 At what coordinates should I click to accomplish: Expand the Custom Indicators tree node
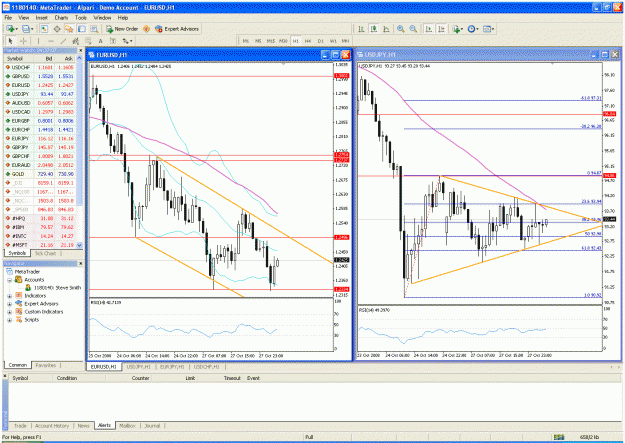10,312
